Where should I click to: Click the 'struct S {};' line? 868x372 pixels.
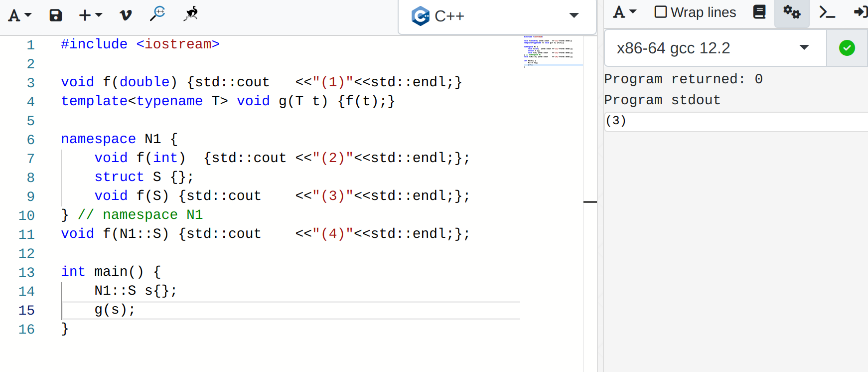pos(144,177)
